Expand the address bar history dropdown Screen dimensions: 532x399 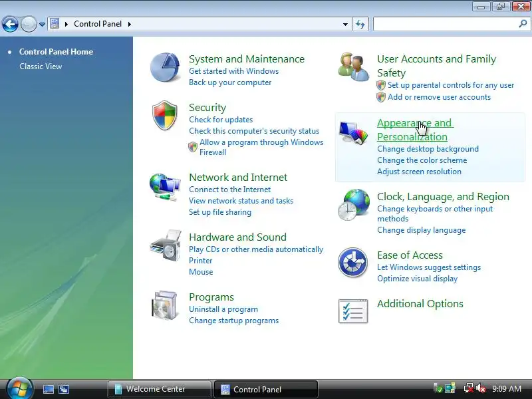point(345,24)
